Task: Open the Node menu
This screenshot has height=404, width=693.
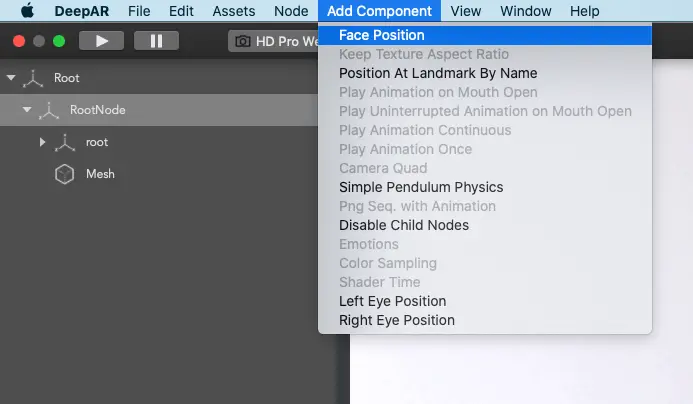Action: tap(291, 11)
